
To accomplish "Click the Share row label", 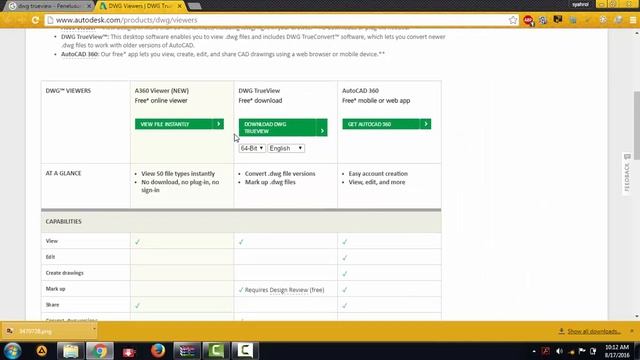I will 52,304.
